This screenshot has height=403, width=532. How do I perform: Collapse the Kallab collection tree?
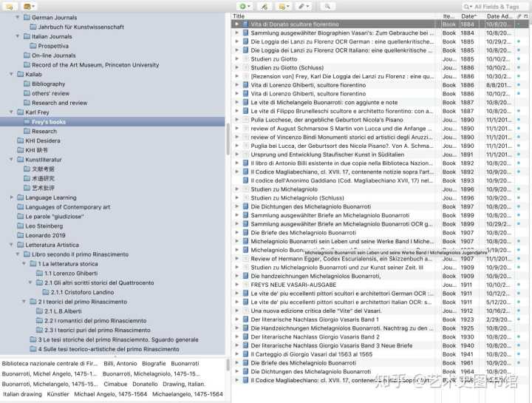[x=12, y=74]
